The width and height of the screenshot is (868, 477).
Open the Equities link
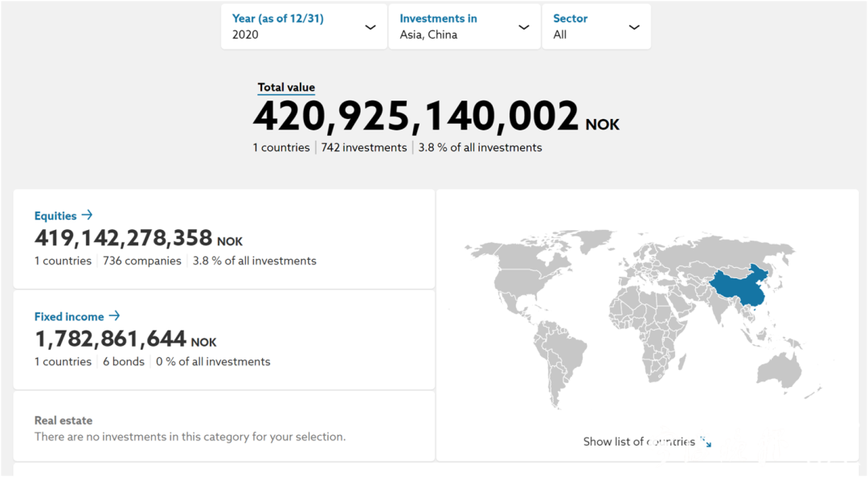(55, 216)
